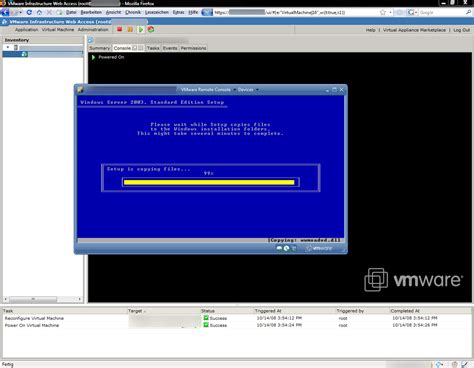The width and height of the screenshot is (474, 368).
Task: Open the Ansicht menu
Action: tap(113, 12)
